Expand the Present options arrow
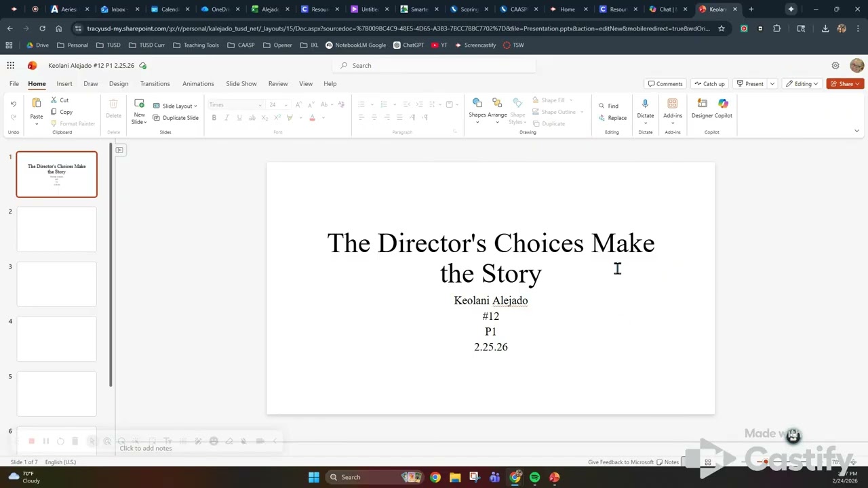Screen dimensions: 868x488 point(772,84)
